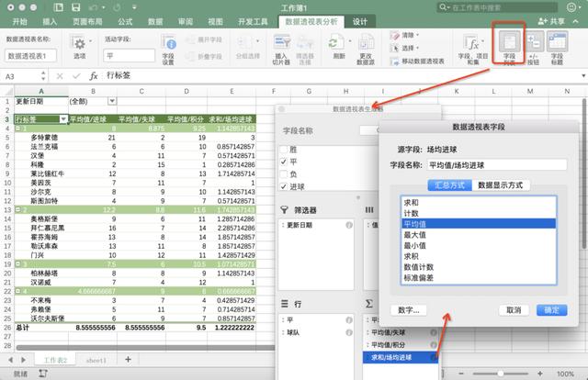Viewport: 588px width, 380px height.
Task: Toggle the +/- buttons icon
Action: [533, 41]
